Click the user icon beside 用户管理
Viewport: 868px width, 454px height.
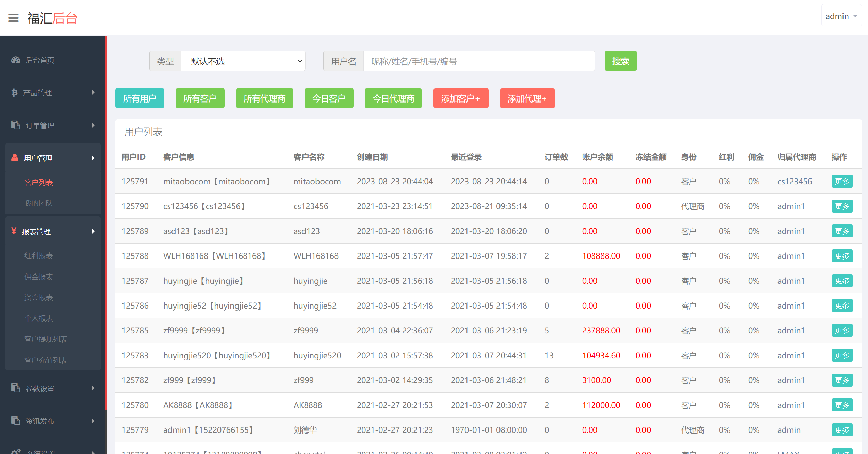coord(15,158)
